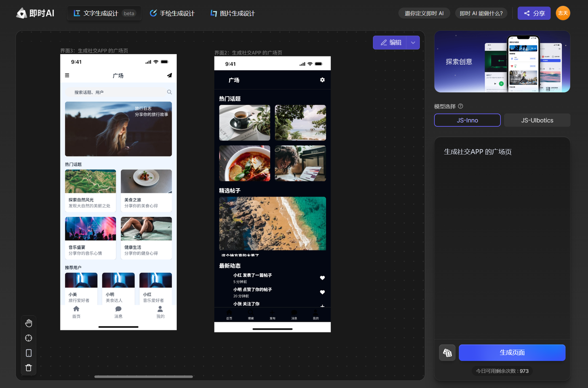Screen dimensions: 588x388
Task: Select the hand pan tool
Action: click(28, 323)
